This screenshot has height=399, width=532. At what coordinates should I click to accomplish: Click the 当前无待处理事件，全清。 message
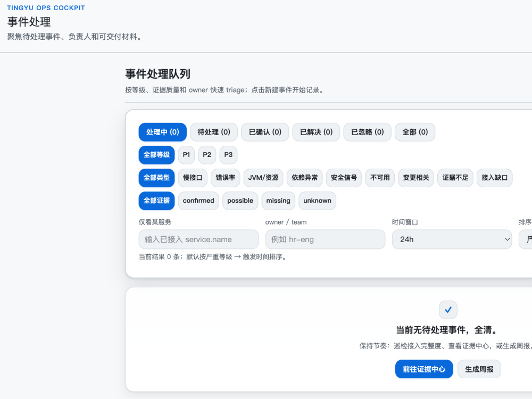[448, 330]
